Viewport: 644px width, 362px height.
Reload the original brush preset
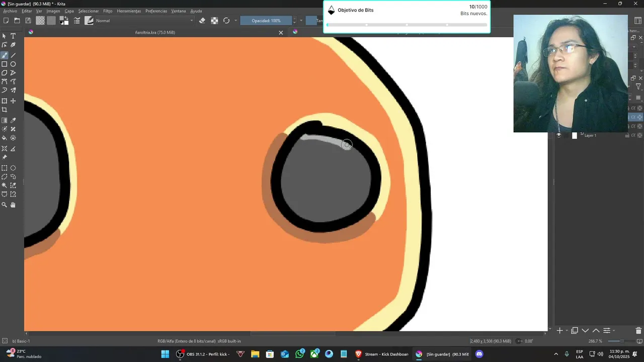click(226, 21)
